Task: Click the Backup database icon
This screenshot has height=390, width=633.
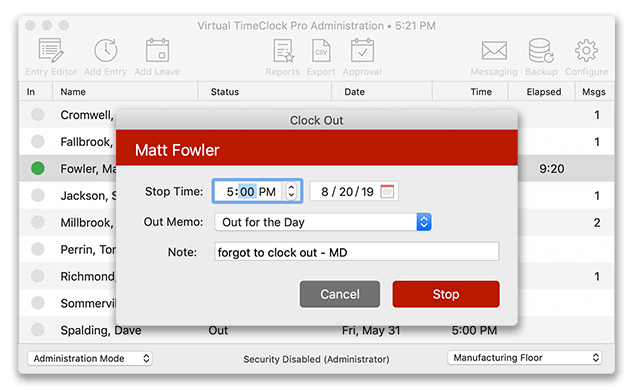Action: point(541,50)
